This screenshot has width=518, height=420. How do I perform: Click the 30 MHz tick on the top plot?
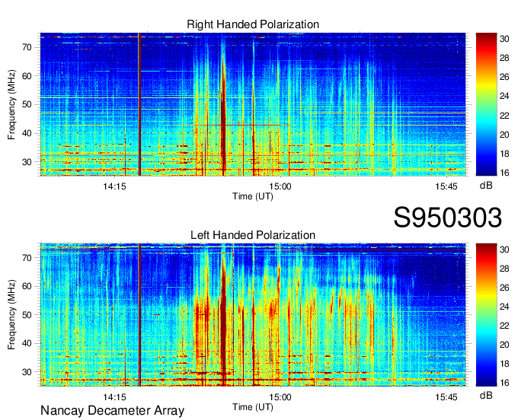[27, 162]
